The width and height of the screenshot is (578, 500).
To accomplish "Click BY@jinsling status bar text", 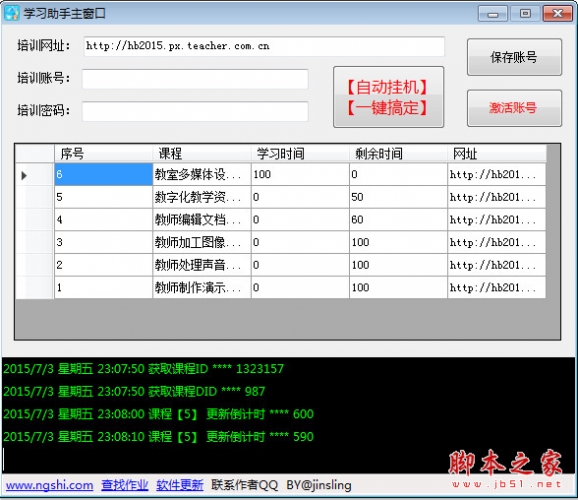I will pyautogui.click(x=319, y=485).
